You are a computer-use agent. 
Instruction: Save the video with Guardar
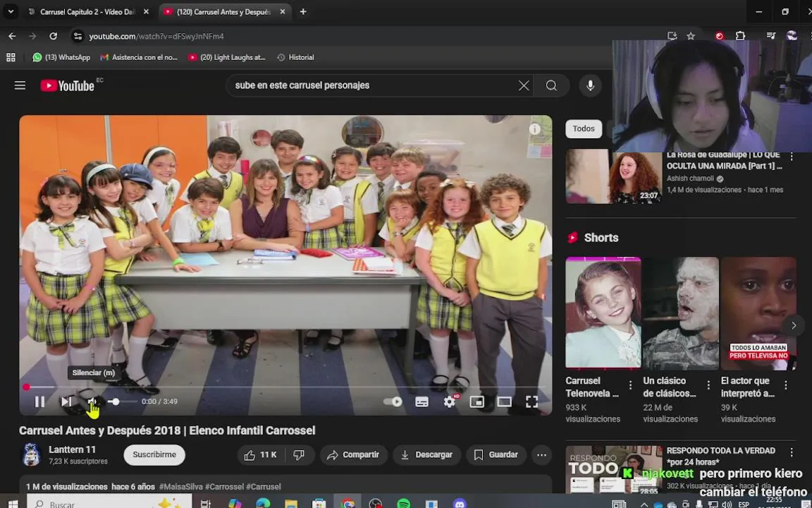(x=496, y=454)
